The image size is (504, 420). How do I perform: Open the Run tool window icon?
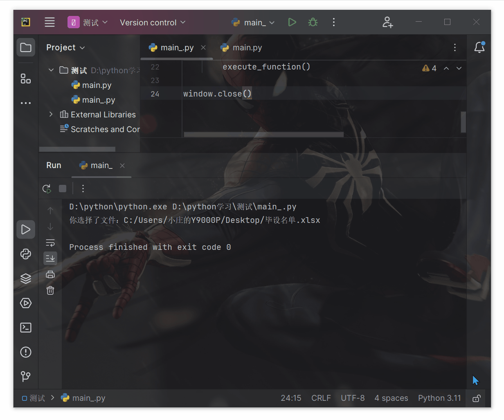tap(26, 229)
